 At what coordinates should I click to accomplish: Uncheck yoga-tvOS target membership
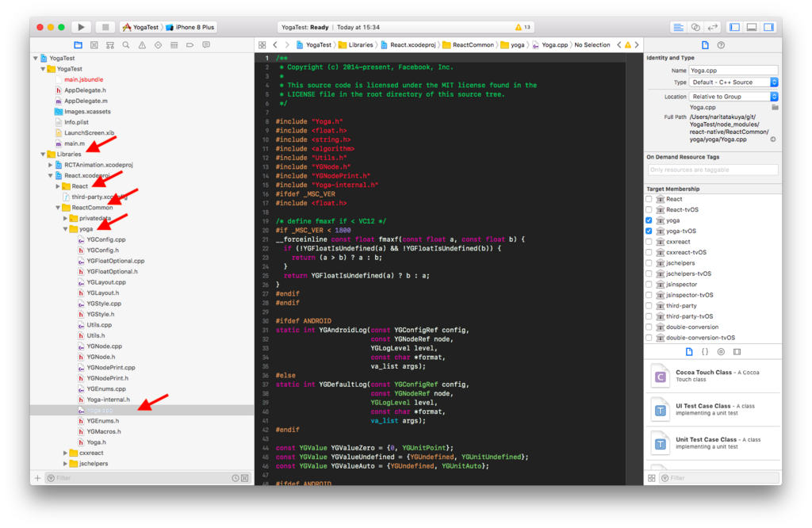pyautogui.click(x=649, y=231)
